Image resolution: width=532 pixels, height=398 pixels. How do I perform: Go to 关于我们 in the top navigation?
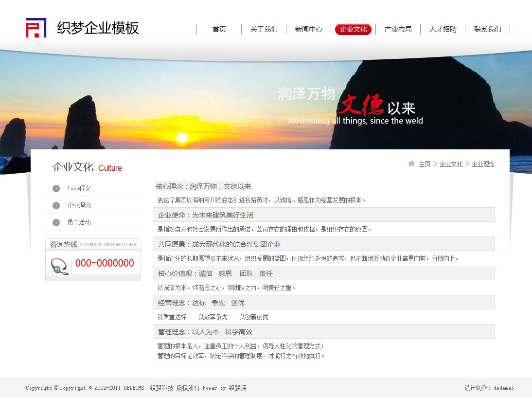(264, 29)
